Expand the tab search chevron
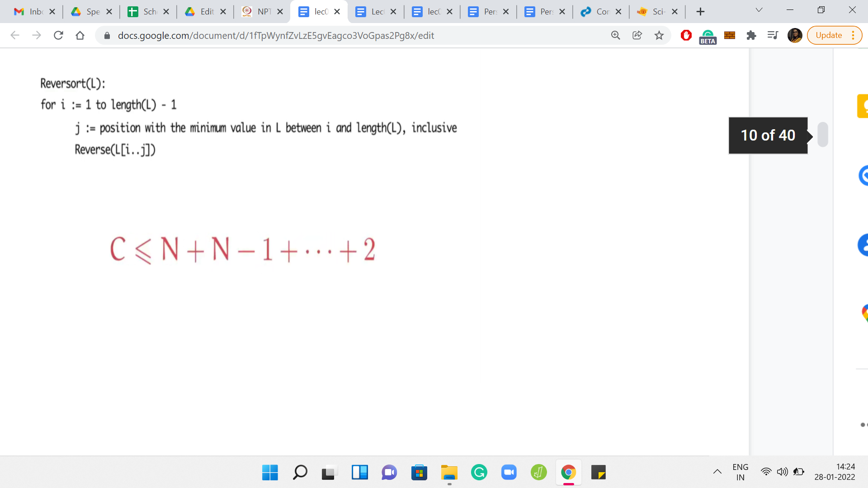The width and height of the screenshot is (868, 488). coord(759,10)
